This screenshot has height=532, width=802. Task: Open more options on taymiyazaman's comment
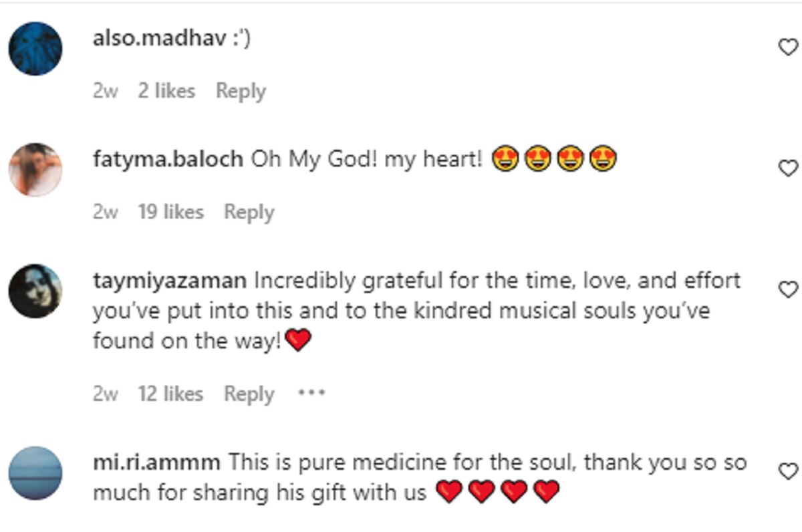coord(311,394)
